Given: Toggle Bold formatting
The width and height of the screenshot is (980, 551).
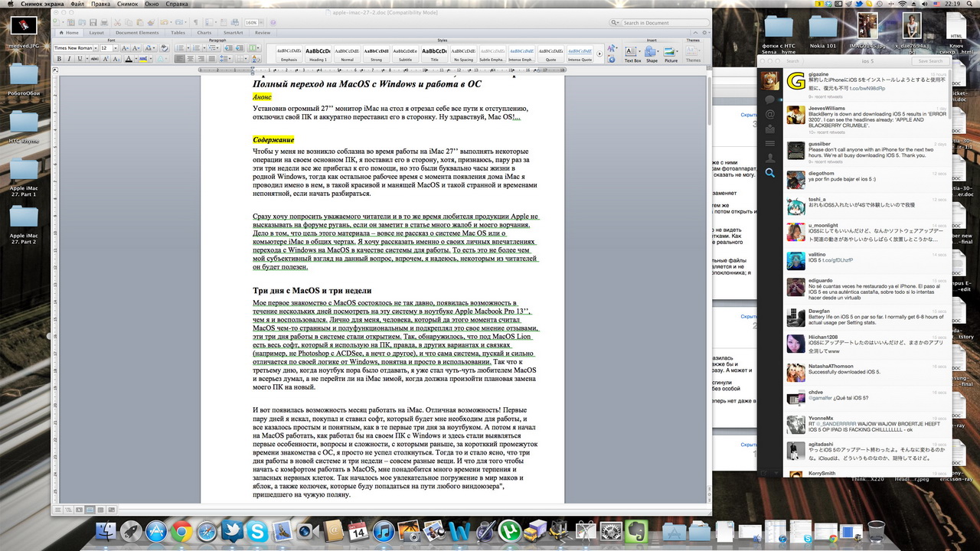Looking at the screenshot, I should pos(59,59).
